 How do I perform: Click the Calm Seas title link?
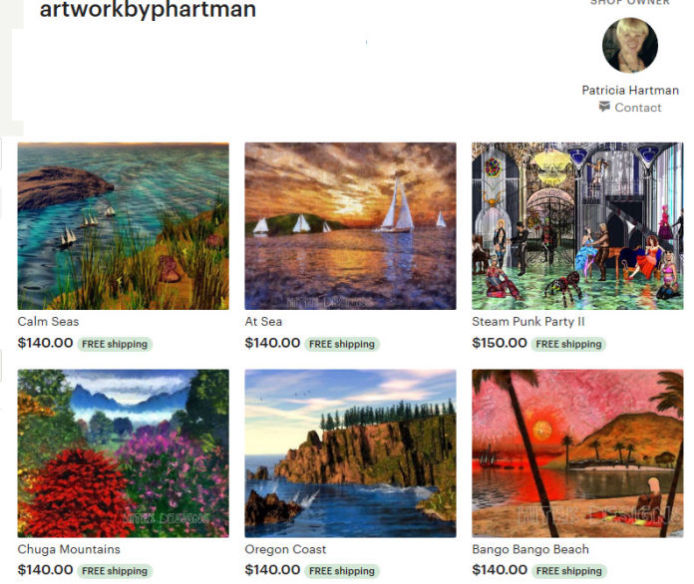[x=48, y=321]
